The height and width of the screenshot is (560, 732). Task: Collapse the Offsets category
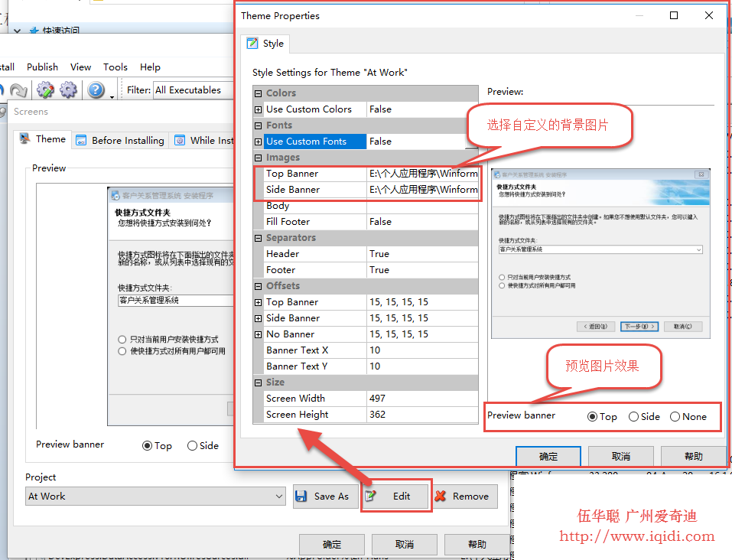pyautogui.click(x=259, y=286)
